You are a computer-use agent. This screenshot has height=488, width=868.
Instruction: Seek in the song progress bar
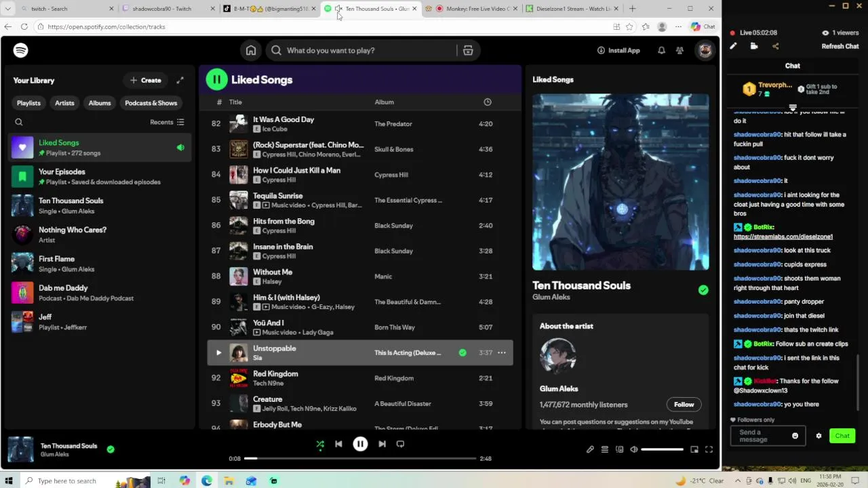pyautogui.click(x=360, y=458)
